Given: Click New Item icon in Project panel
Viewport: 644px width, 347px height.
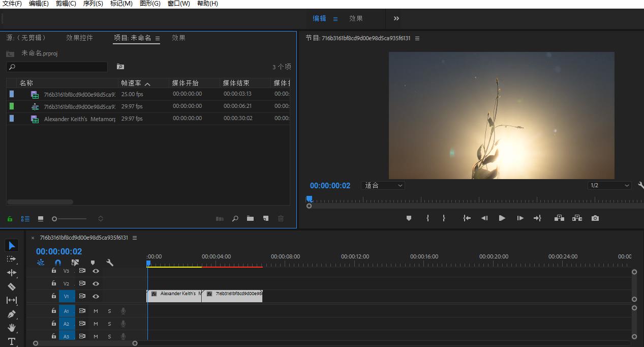Looking at the screenshot, I should pos(265,219).
